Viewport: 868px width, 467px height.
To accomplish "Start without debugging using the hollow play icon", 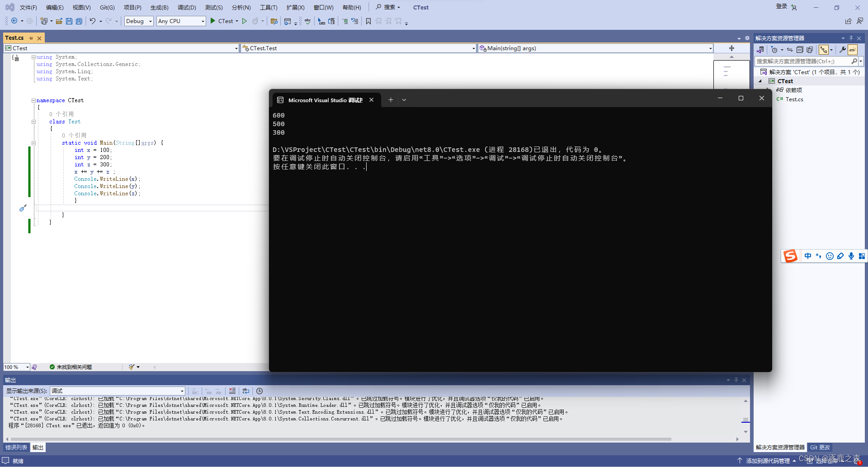I will (x=245, y=21).
